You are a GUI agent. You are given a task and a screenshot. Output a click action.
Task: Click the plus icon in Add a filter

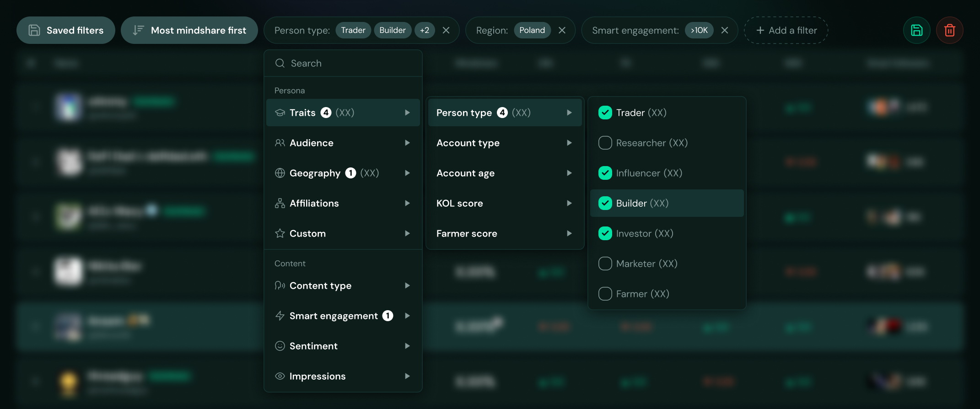point(760,30)
